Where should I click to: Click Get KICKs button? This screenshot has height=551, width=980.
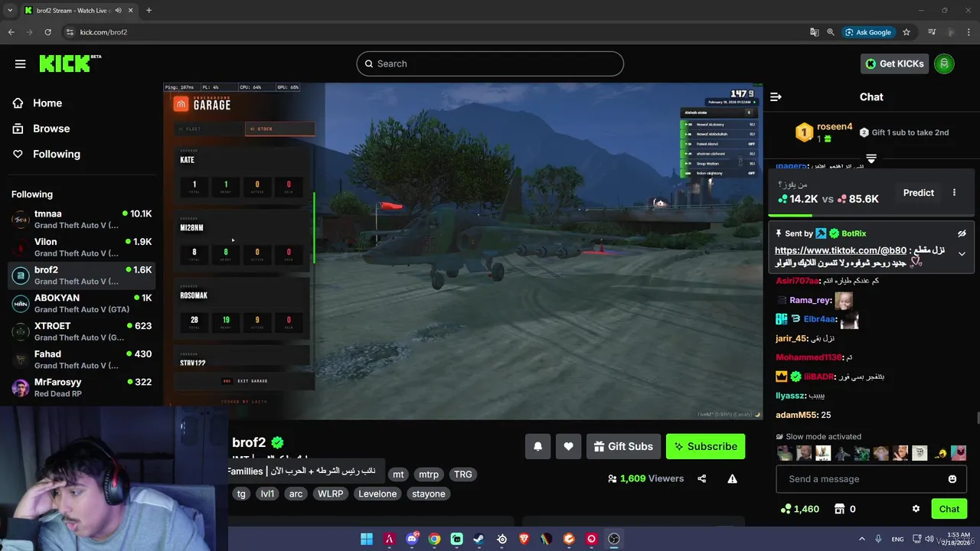click(894, 64)
